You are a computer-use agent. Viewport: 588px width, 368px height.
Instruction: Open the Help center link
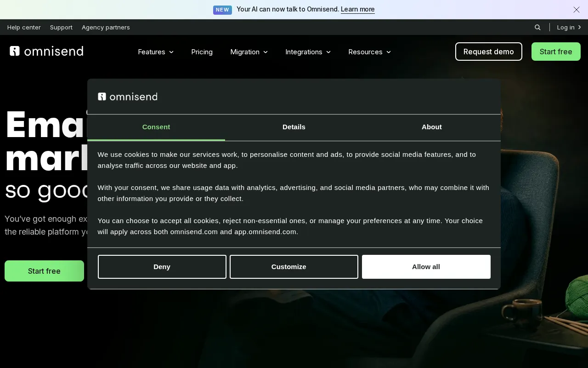(x=24, y=27)
